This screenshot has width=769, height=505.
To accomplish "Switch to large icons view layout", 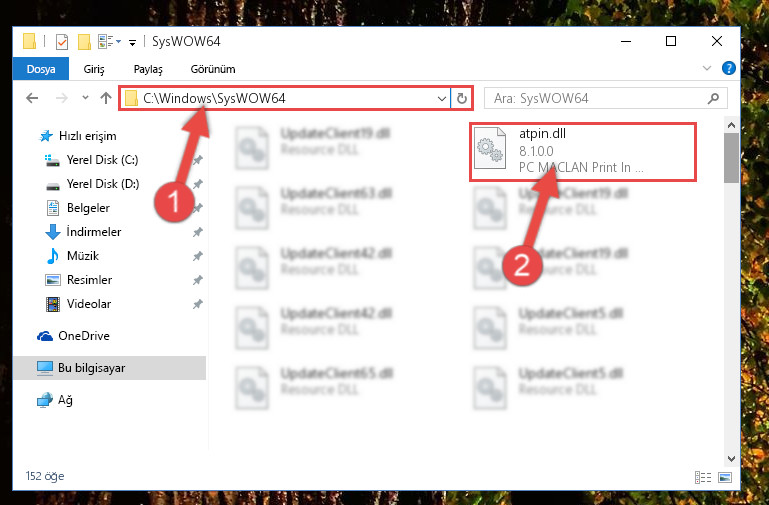I will [725, 477].
